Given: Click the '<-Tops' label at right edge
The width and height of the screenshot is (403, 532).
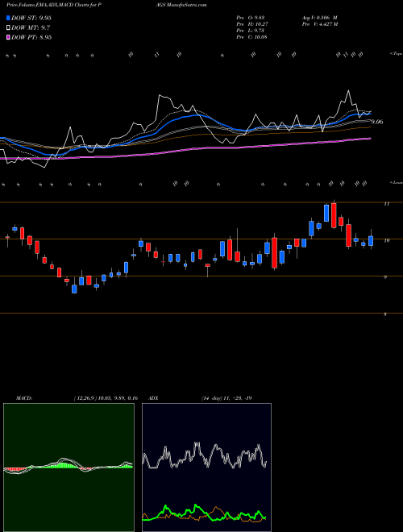Looking at the screenshot, I should pyautogui.click(x=396, y=54).
